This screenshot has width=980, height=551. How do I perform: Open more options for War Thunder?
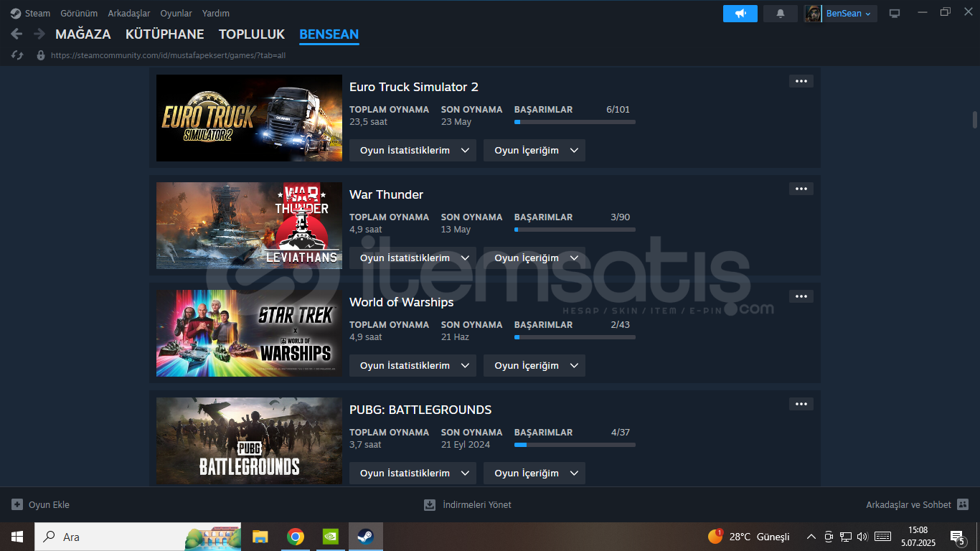coord(801,189)
